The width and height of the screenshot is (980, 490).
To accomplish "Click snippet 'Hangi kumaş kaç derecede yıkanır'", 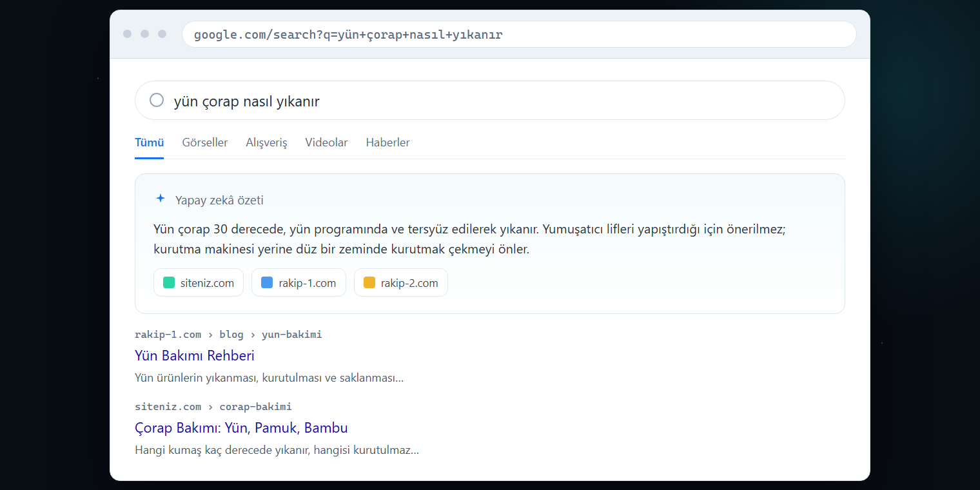I will coord(277,450).
